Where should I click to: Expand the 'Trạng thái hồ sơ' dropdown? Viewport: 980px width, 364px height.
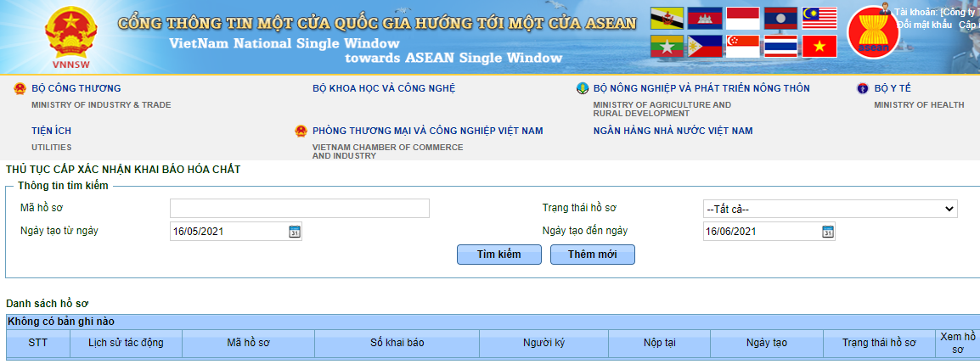830,209
